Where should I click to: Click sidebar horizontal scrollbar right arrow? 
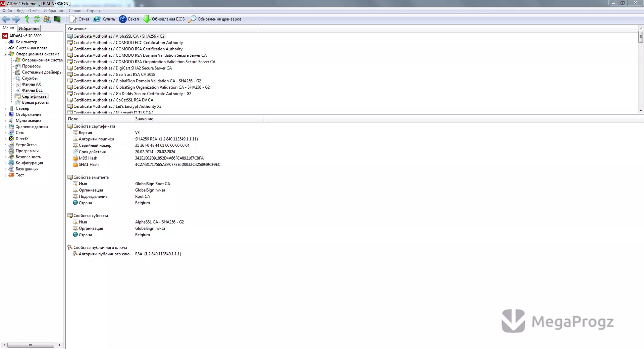pyautogui.click(x=60, y=345)
